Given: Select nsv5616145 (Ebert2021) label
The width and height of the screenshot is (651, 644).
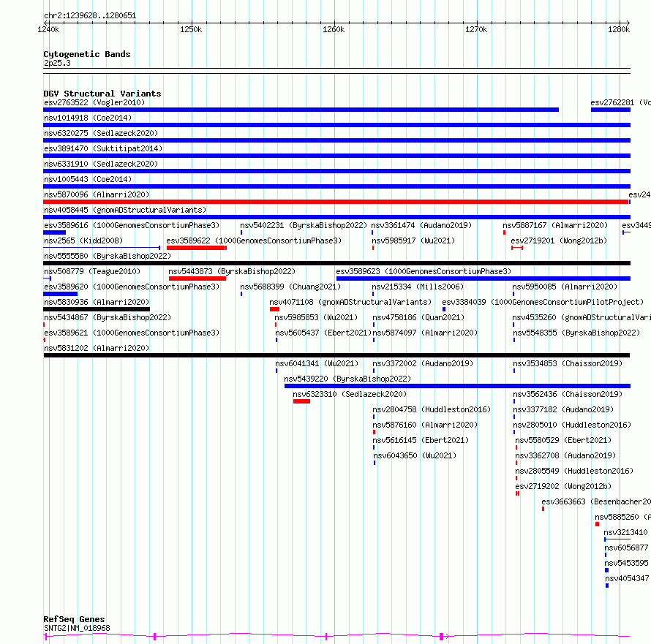Looking at the screenshot, I should point(421,440).
